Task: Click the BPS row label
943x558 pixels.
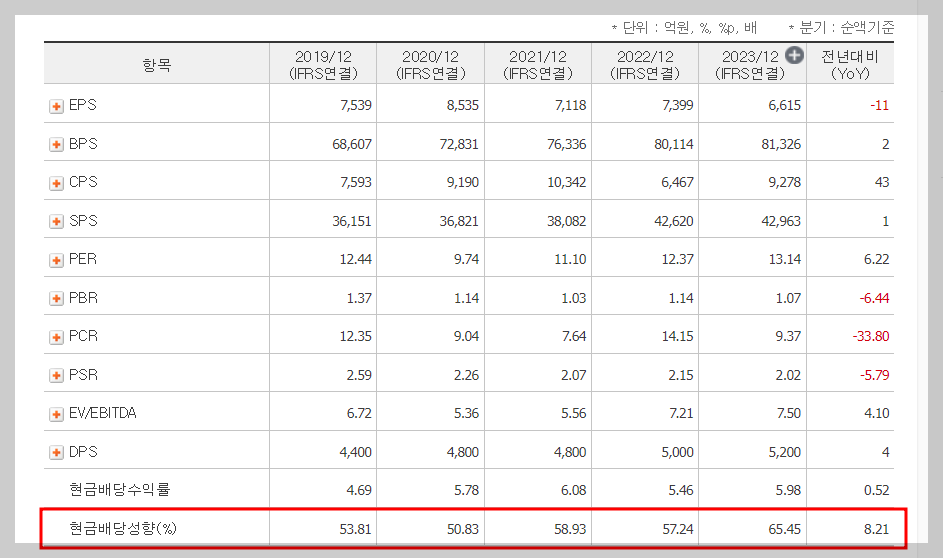Action: click(83, 144)
